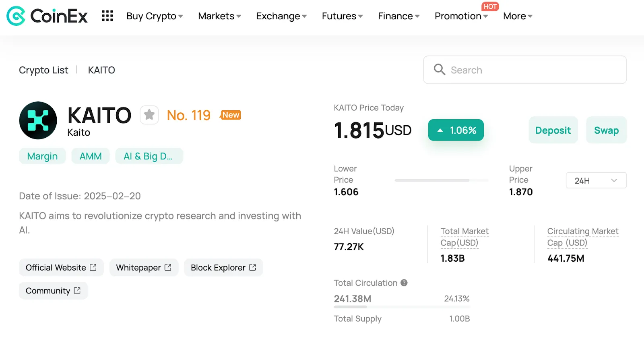Image resolution: width=644 pixels, height=345 pixels.
Task: Expand the Exchange menu
Action: (281, 16)
